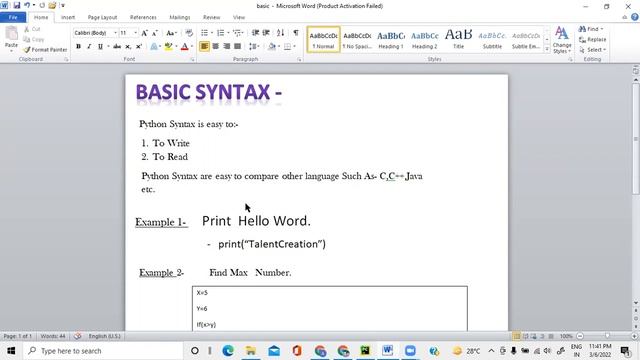Click the Multilevel List icon
640x360 pixels.
(237, 33)
